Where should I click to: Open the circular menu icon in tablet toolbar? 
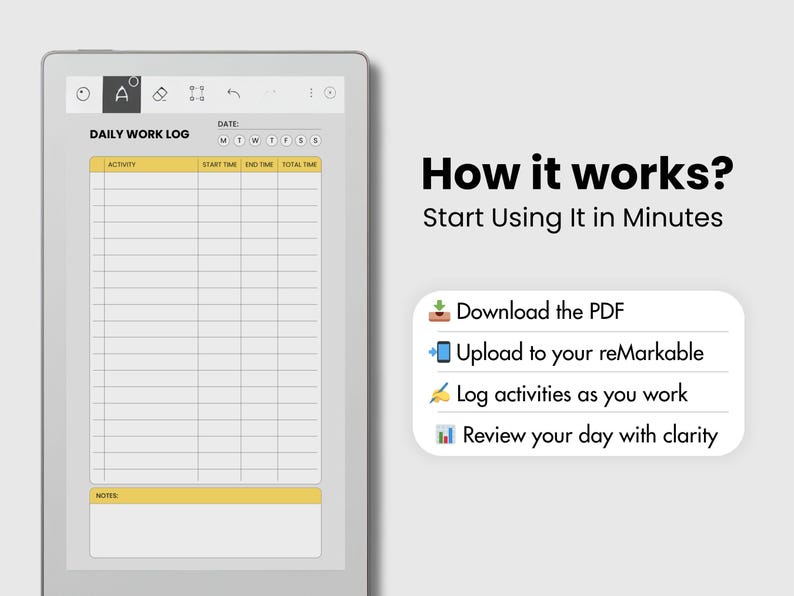pos(83,94)
